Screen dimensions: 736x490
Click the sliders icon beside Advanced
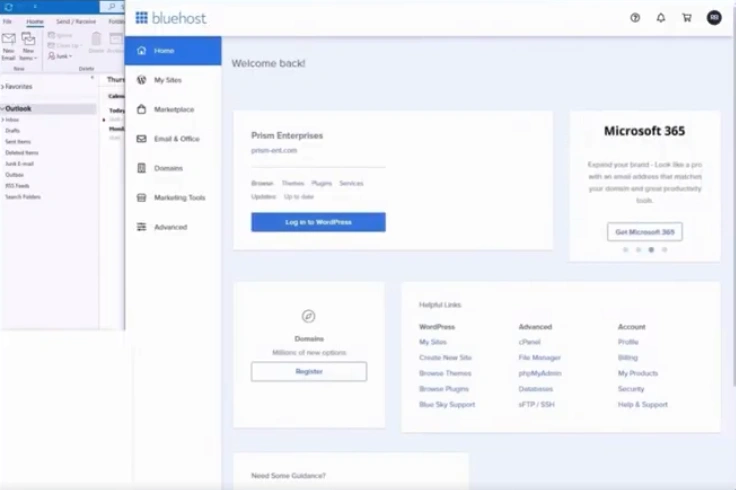[141, 227]
